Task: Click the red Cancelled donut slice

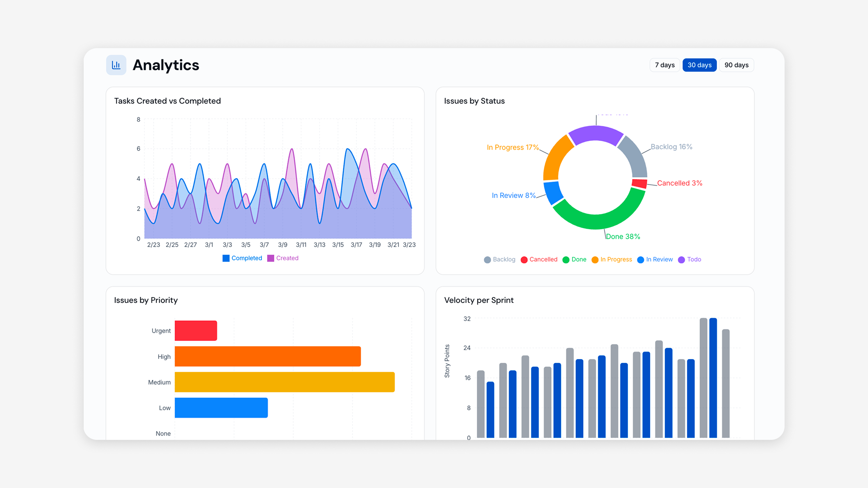Action: tap(639, 183)
